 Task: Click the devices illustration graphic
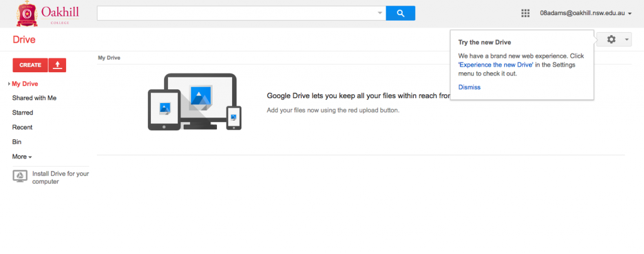(195, 102)
